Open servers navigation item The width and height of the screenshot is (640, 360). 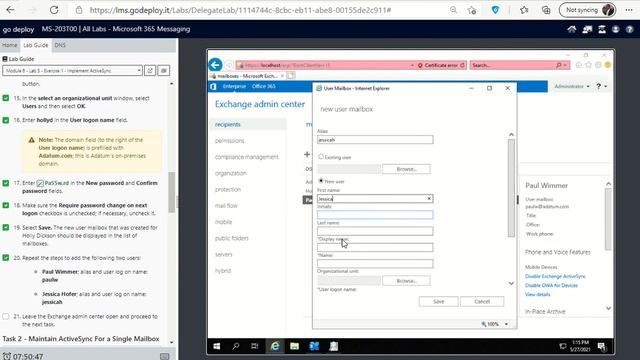[224, 255]
